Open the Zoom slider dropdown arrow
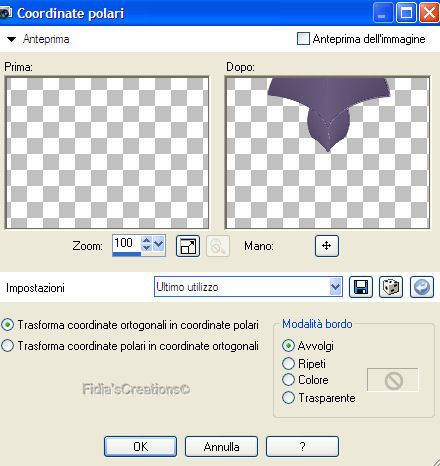The height and width of the screenshot is (466, 440). 159,244
